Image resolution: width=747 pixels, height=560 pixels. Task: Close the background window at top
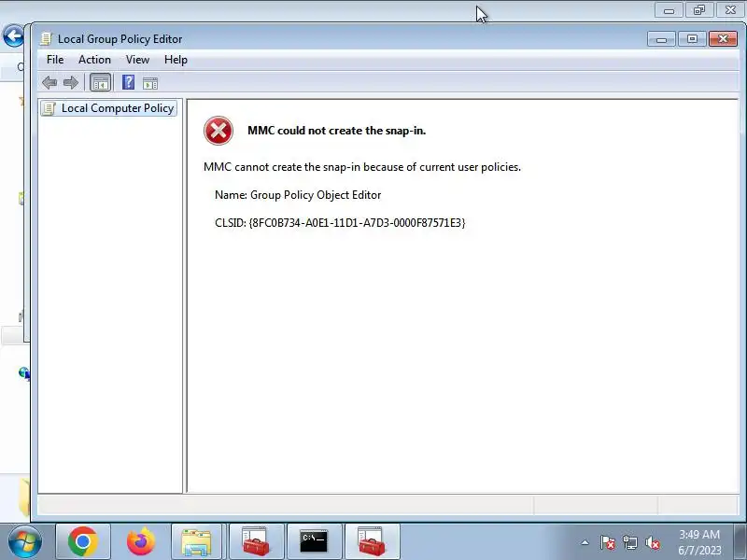[x=730, y=10]
